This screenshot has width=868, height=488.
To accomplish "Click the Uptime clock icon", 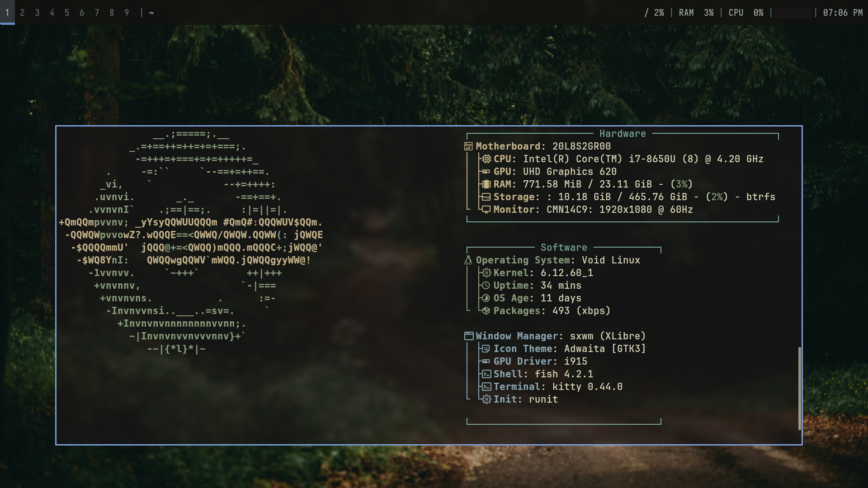I will click(x=486, y=286).
